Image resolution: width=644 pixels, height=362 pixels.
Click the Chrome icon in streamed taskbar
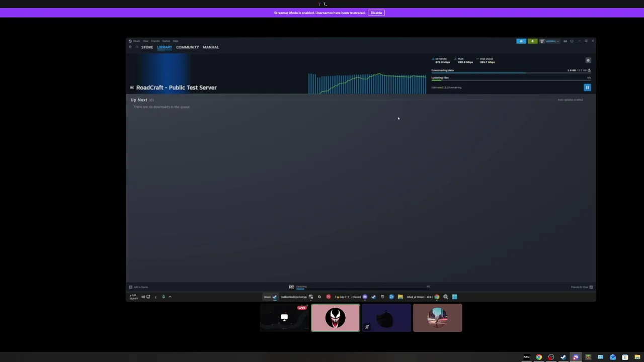[x=437, y=297]
